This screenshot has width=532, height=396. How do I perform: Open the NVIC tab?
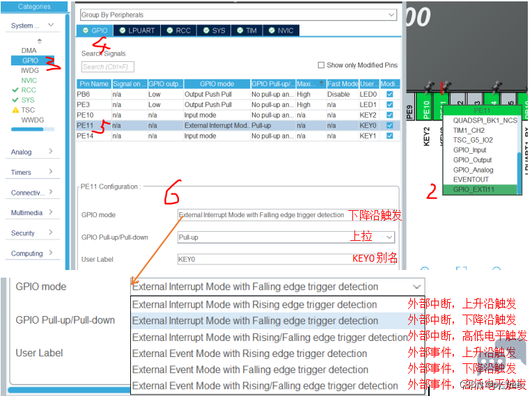281,31
